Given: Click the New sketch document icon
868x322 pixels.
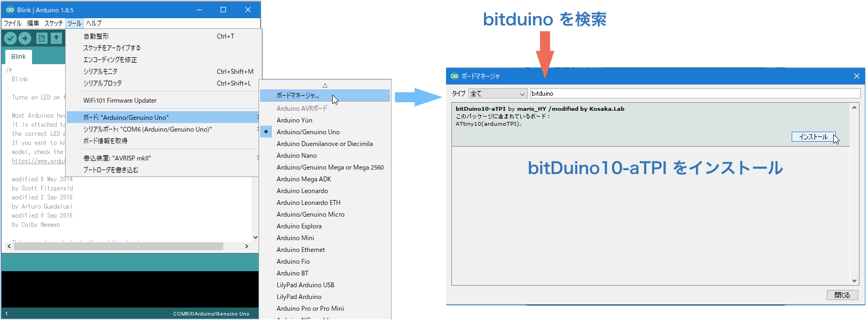Looking at the screenshot, I should (42, 38).
